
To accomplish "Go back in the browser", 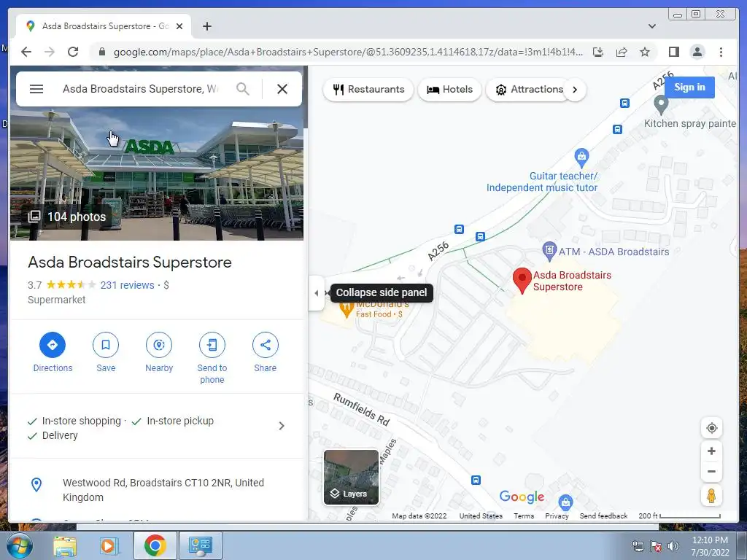I will 26,52.
